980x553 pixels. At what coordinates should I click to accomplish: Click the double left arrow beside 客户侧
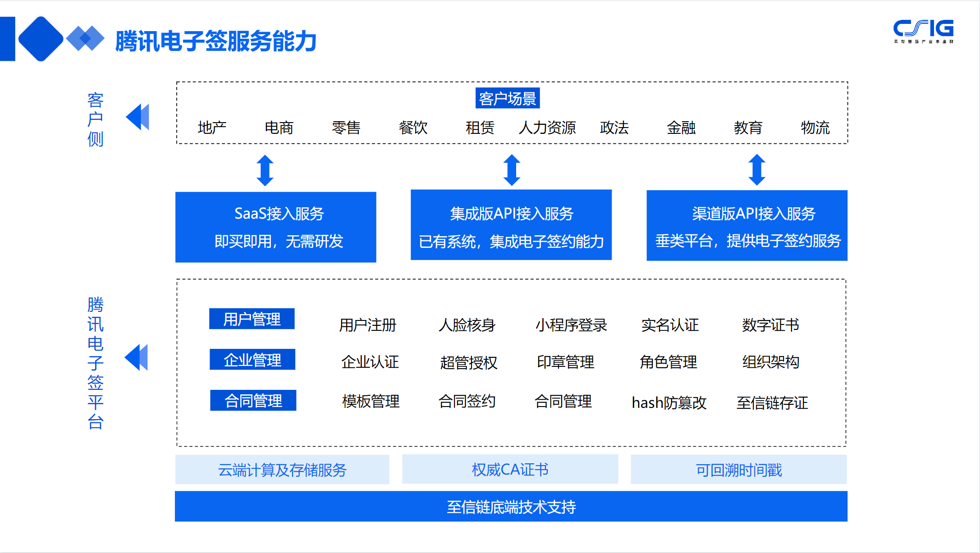tap(137, 117)
